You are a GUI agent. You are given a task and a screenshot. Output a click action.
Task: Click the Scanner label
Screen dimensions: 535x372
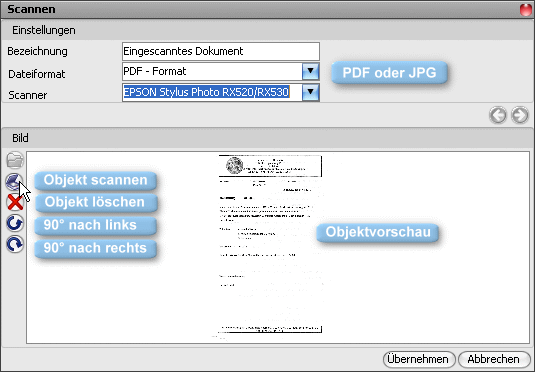(x=28, y=95)
